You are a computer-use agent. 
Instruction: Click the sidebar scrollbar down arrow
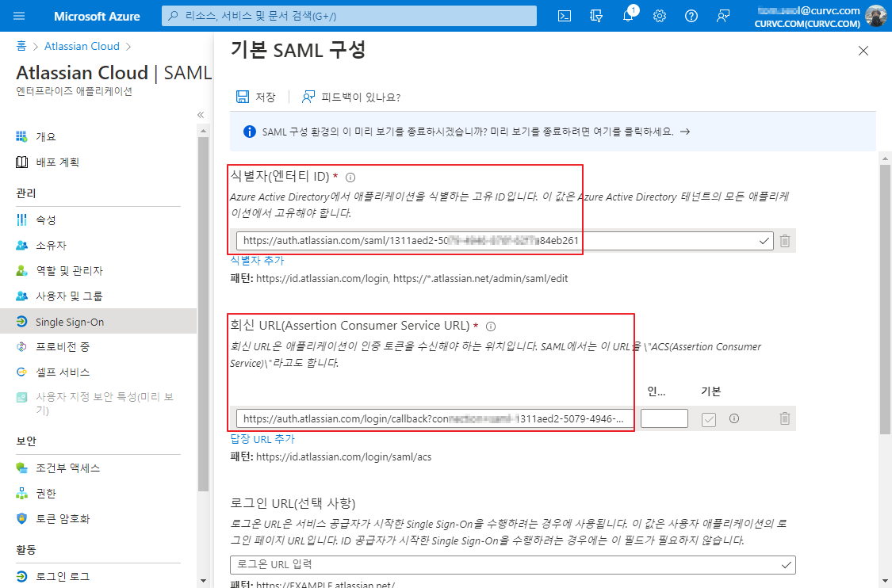(203, 581)
